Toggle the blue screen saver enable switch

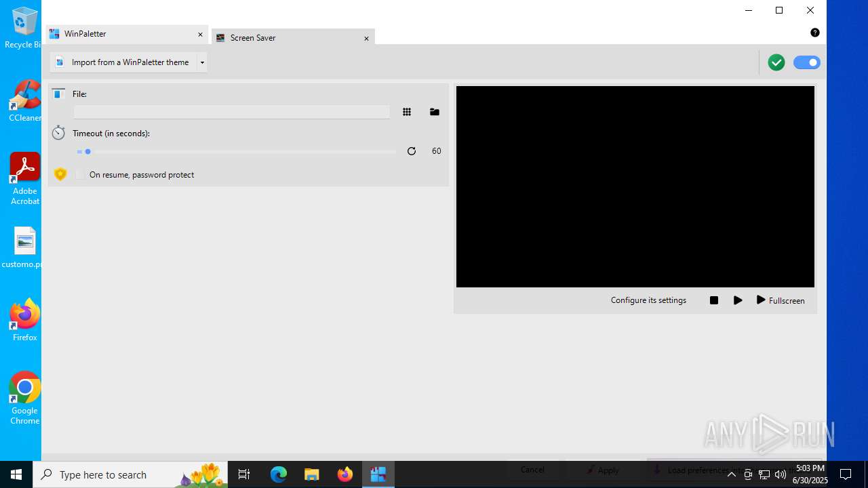[x=807, y=62]
